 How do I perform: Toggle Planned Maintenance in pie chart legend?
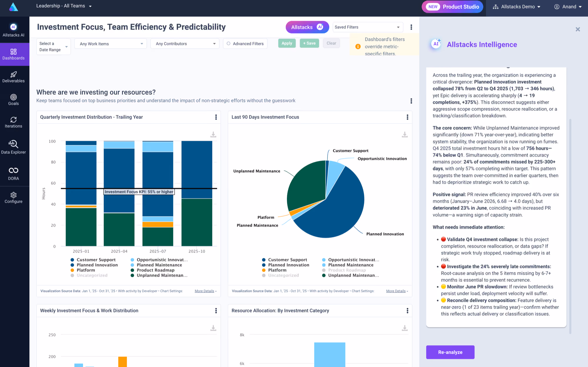pyautogui.click(x=348, y=265)
